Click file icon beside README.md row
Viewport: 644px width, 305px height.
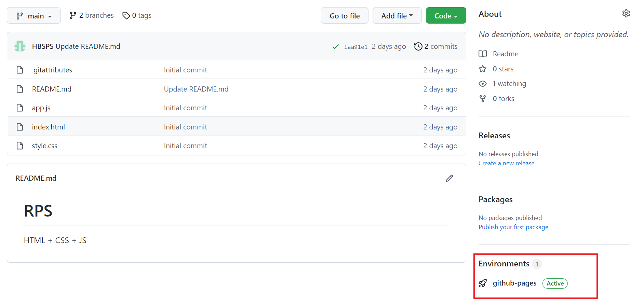pyautogui.click(x=20, y=89)
